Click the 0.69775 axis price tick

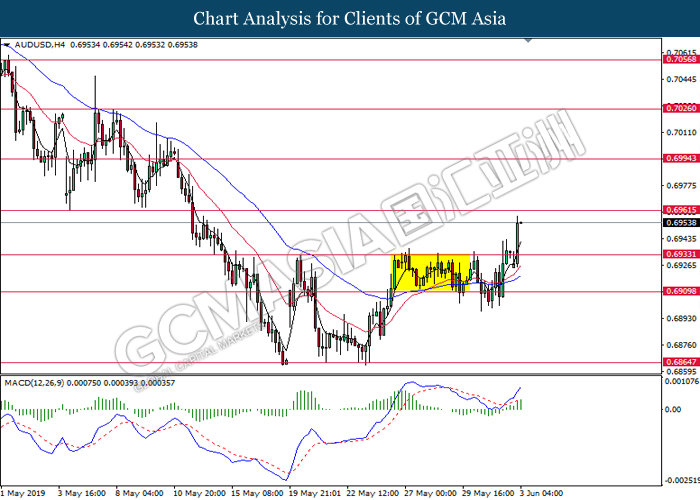point(681,186)
